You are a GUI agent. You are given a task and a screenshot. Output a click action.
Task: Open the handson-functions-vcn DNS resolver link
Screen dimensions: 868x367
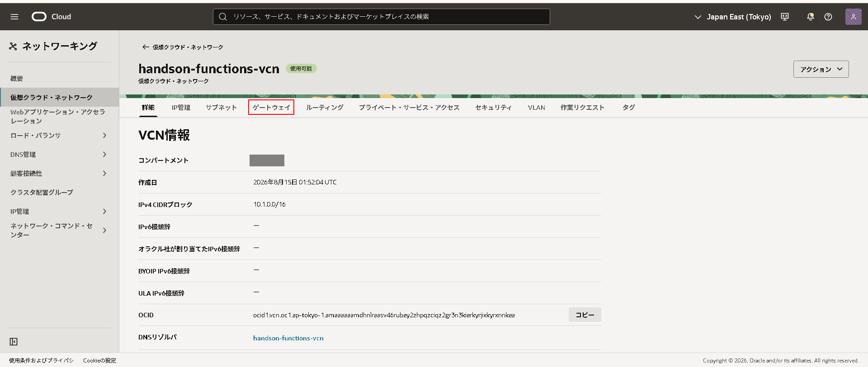(288, 338)
